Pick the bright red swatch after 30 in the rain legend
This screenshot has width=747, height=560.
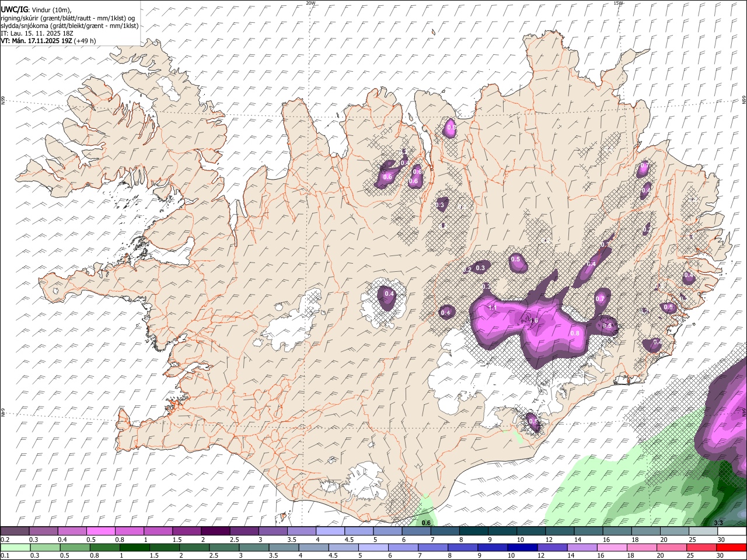[x=731, y=547]
